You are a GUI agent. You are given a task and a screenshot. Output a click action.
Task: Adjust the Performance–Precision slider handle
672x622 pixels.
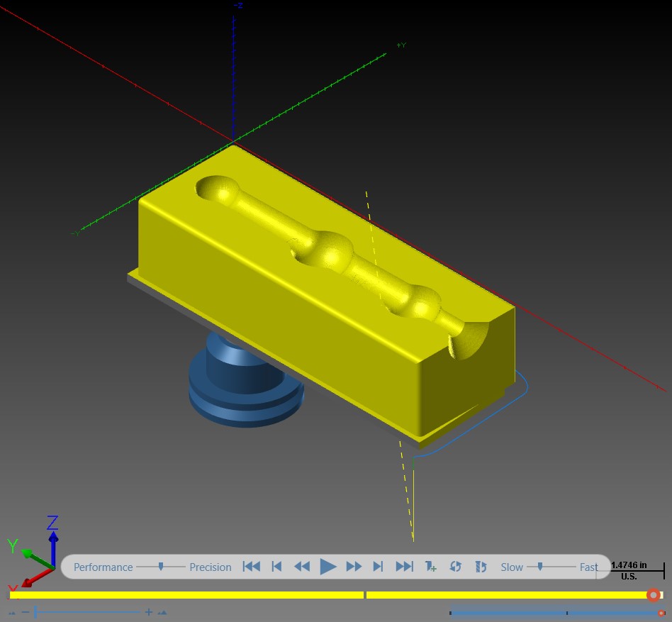tap(161, 567)
